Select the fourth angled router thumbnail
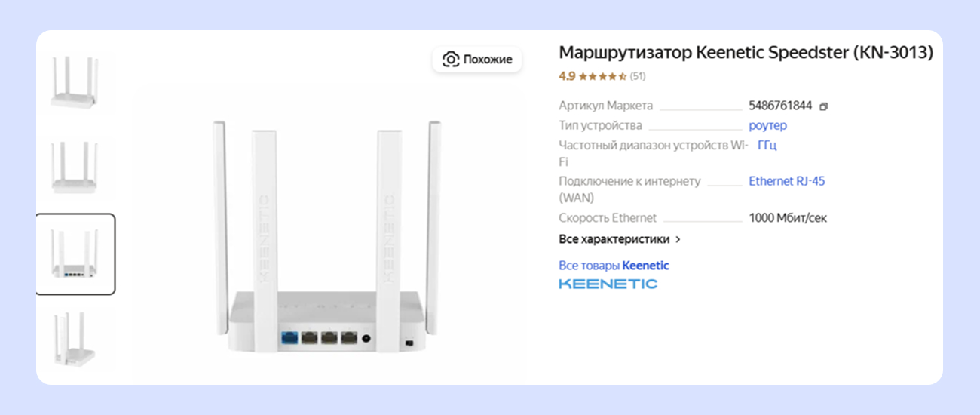 [75, 340]
